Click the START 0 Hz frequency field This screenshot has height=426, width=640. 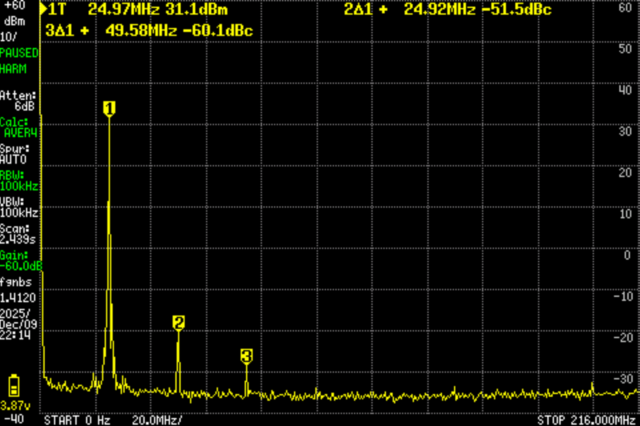pyautogui.click(x=76, y=418)
